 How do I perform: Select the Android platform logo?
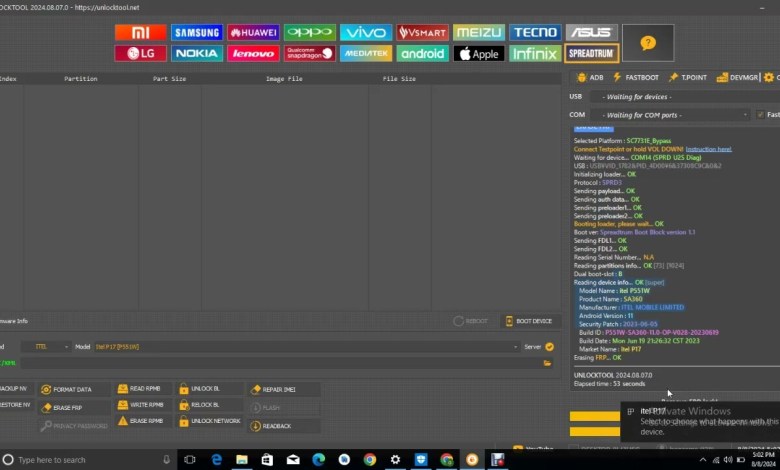pyautogui.click(x=422, y=53)
